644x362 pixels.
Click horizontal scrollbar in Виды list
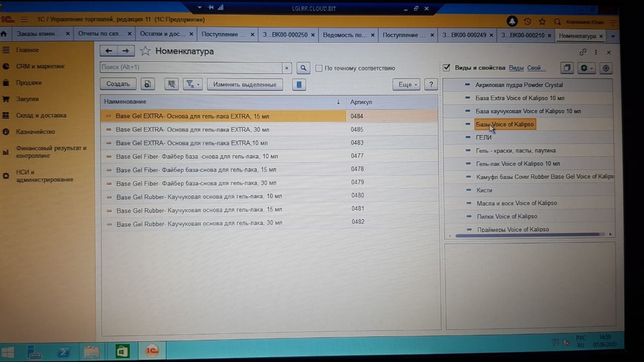point(527,234)
